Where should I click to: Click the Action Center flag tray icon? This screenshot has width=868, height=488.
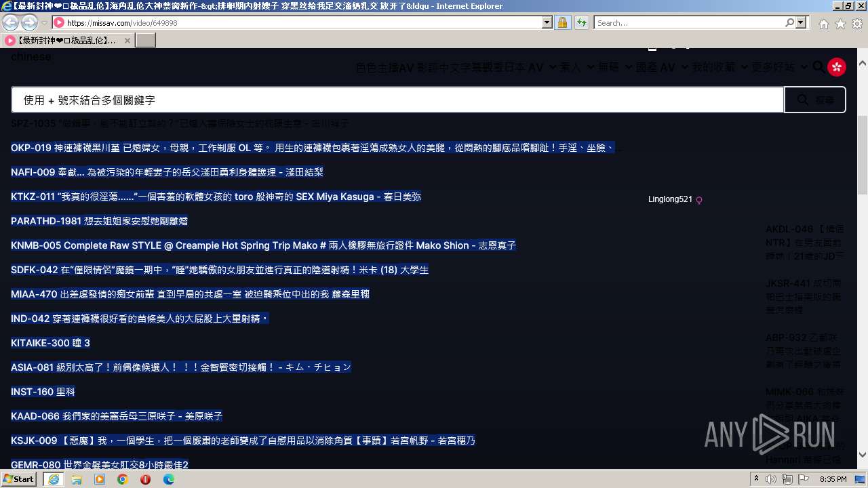803,479
